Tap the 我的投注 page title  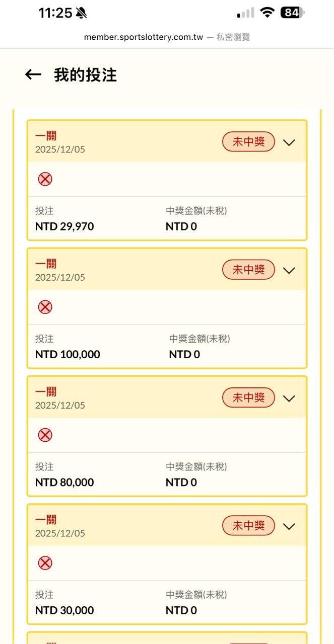[x=85, y=75]
